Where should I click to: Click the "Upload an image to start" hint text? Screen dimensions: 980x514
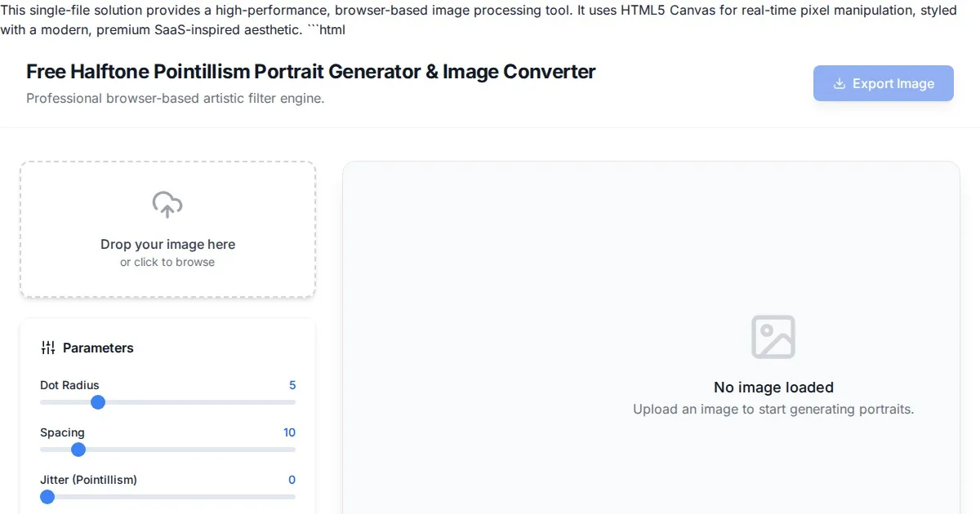coord(773,409)
